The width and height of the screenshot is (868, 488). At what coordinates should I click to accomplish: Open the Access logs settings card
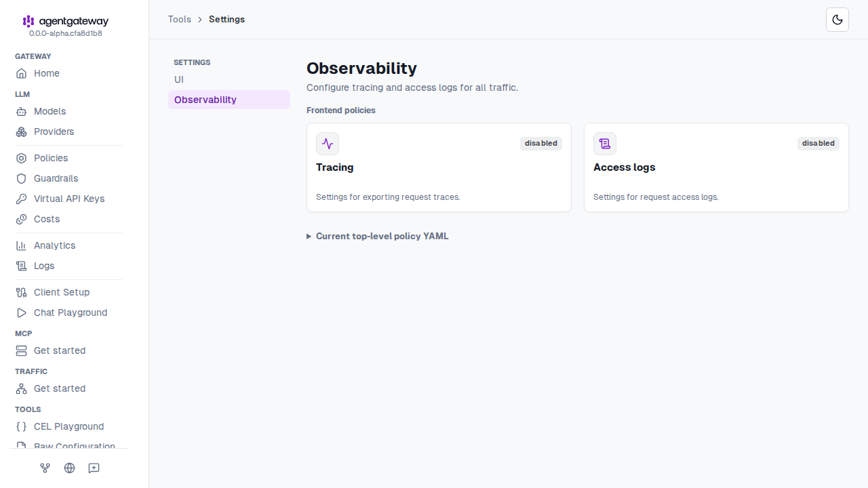pyautogui.click(x=716, y=167)
